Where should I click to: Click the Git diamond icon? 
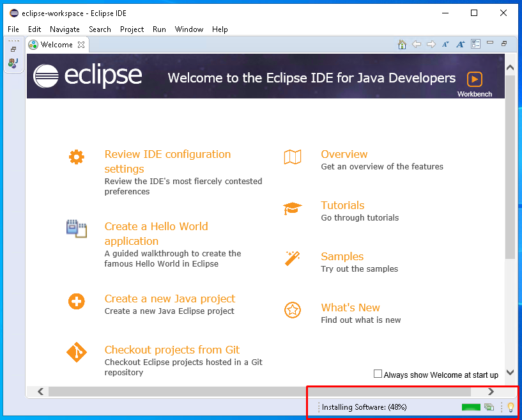tap(77, 352)
